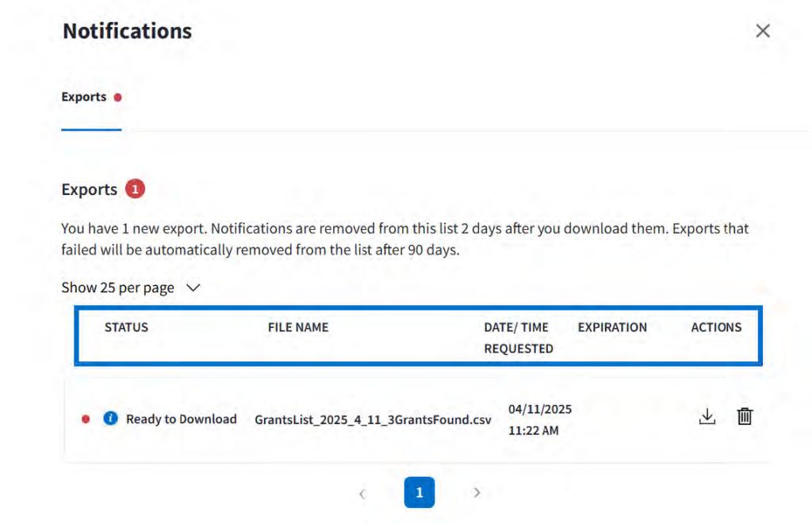Viewport: 812px width, 523px height.
Task: Click the STATUS column header
Action: tap(126, 327)
